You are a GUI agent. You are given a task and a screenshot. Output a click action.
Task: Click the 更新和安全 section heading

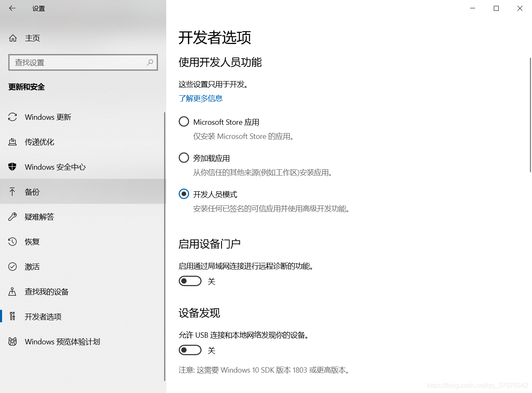(x=27, y=87)
